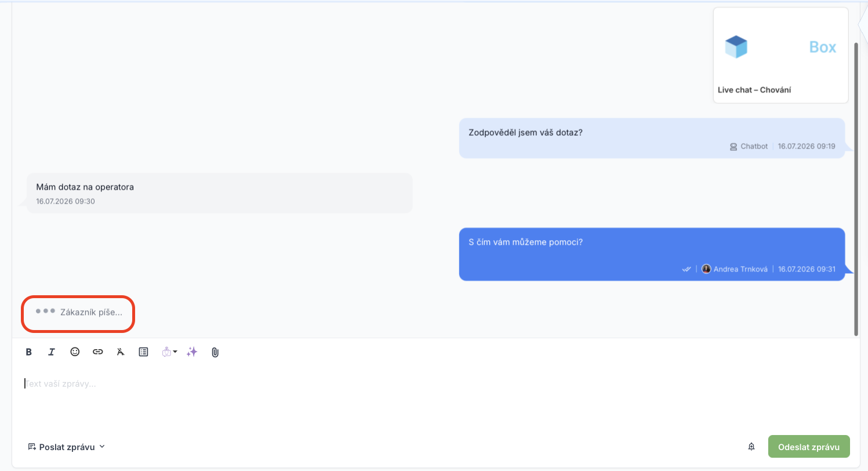This screenshot has height=471, width=868.
Task: Click the double-check read receipt icon
Action: point(687,269)
